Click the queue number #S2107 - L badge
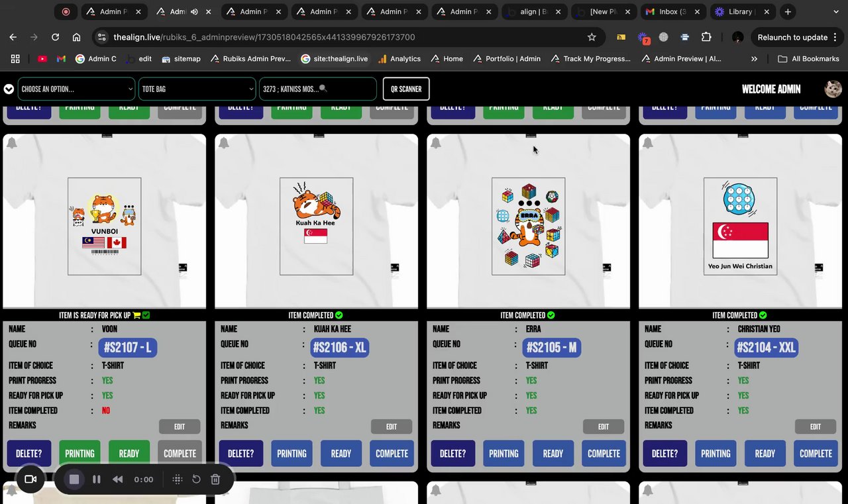This screenshot has height=504, width=848. 128,347
